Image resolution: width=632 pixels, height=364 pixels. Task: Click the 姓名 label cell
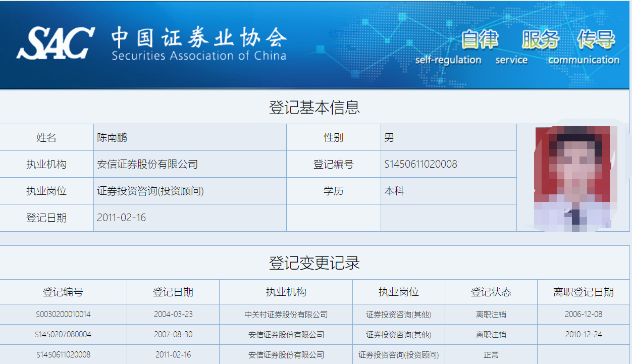pos(46,137)
